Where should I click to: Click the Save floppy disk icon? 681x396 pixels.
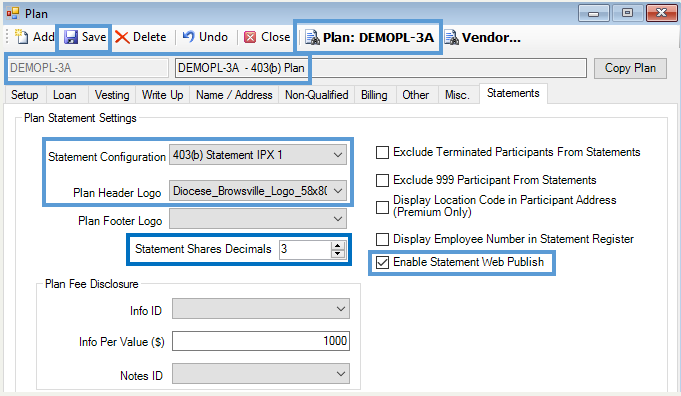click(x=71, y=37)
